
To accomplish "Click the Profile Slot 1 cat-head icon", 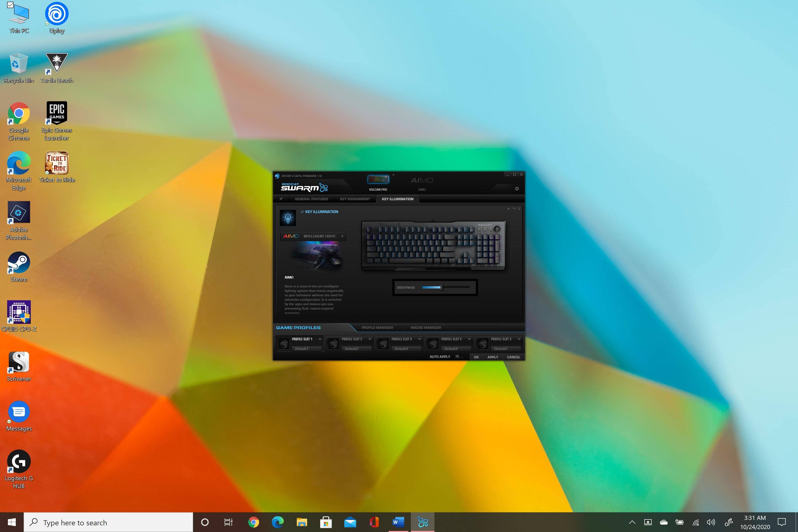I will 284,343.
